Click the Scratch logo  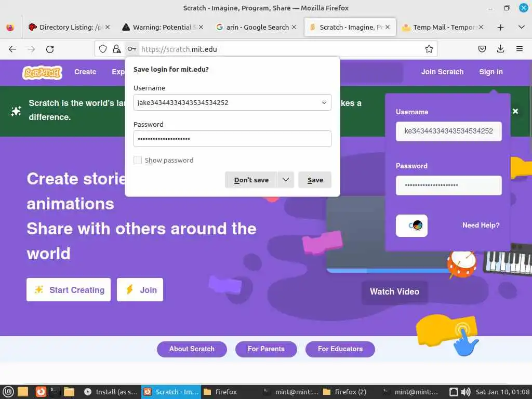[x=42, y=72]
